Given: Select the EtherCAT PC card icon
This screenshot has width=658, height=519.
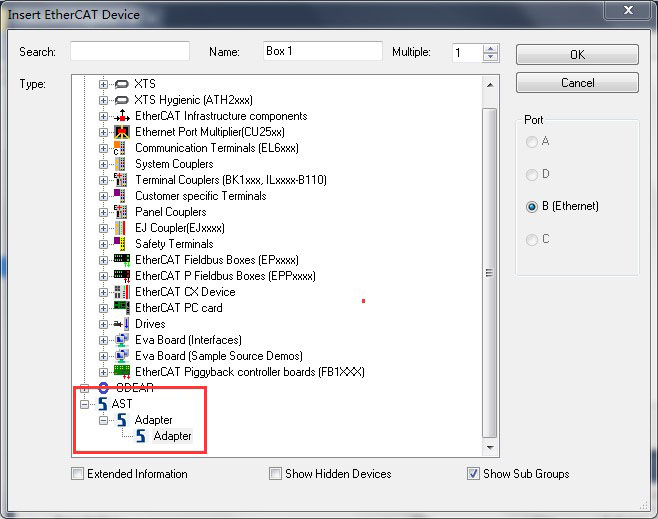Looking at the screenshot, I should click(122, 308).
